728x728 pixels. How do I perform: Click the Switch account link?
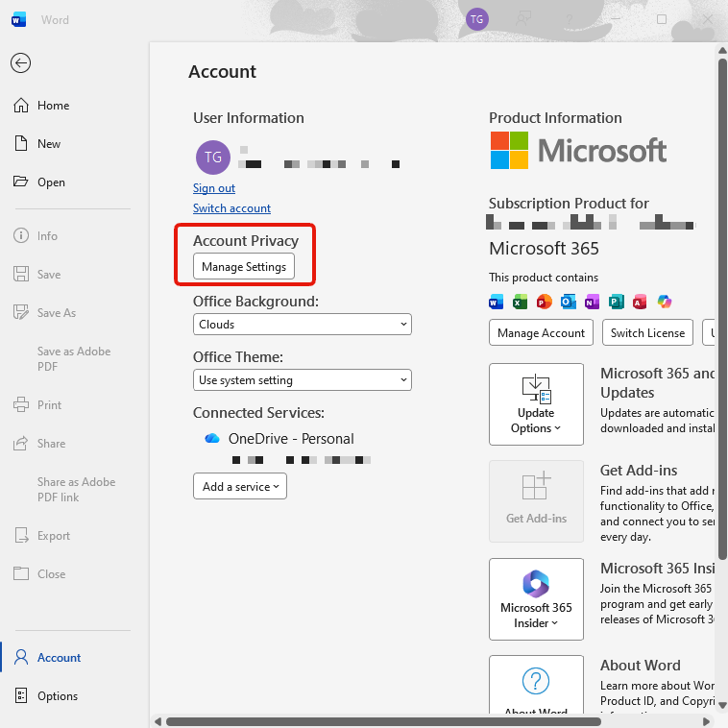click(x=231, y=208)
